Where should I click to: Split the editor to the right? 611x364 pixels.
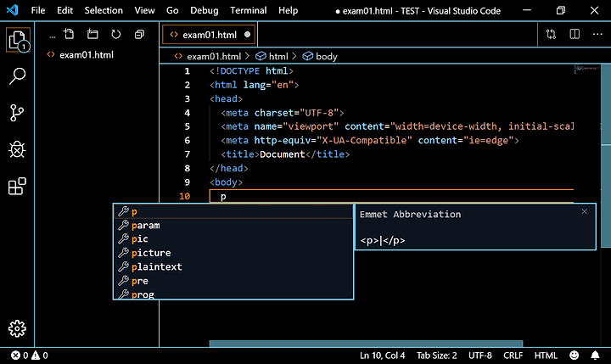coord(575,34)
